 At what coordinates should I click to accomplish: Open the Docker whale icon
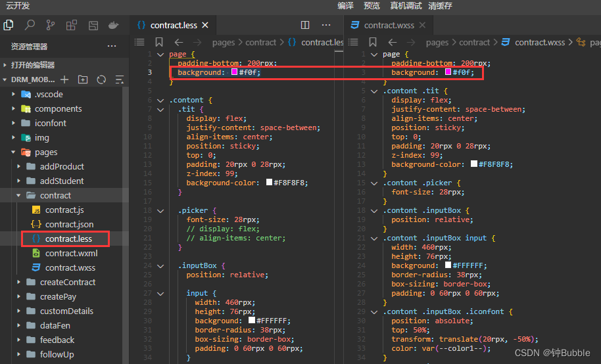point(114,25)
